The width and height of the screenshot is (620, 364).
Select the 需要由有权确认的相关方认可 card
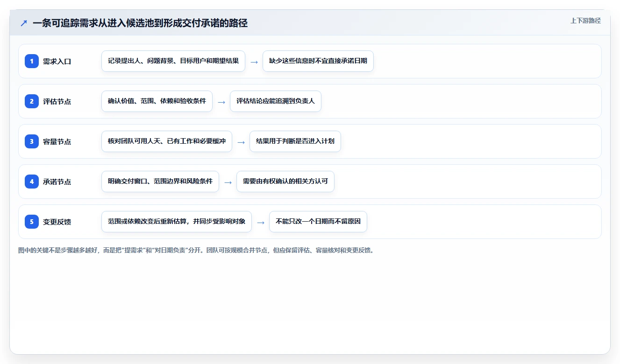tap(285, 182)
